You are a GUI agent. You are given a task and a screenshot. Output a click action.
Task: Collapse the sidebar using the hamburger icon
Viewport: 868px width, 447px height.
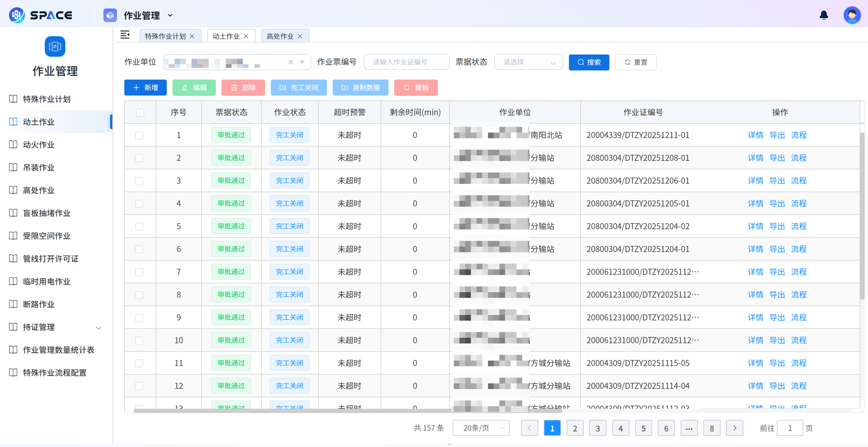pyautogui.click(x=125, y=35)
